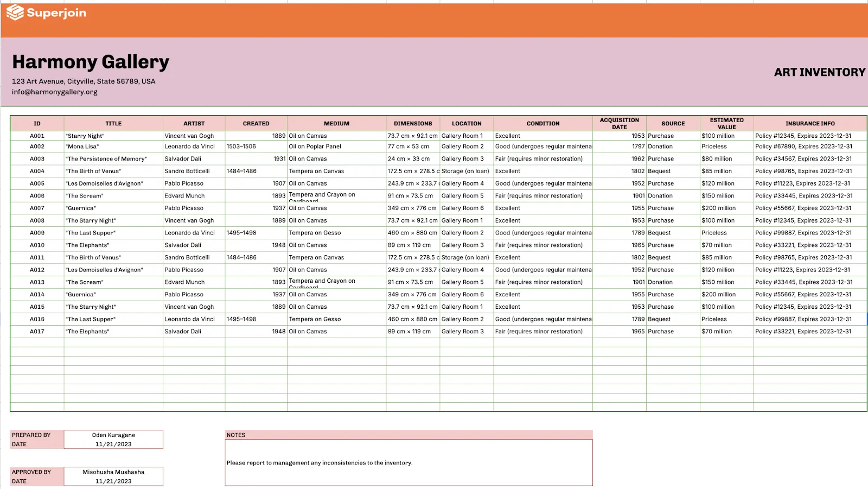Select the 'Oil on Poplar Panel' medium cell
The width and height of the screenshot is (868, 489).
coord(337,147)
